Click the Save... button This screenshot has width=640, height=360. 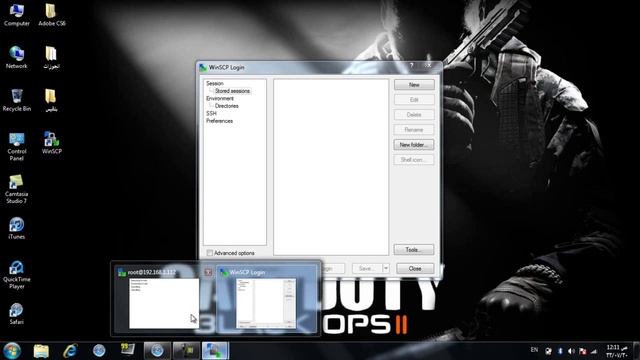(x=367, y=268)
